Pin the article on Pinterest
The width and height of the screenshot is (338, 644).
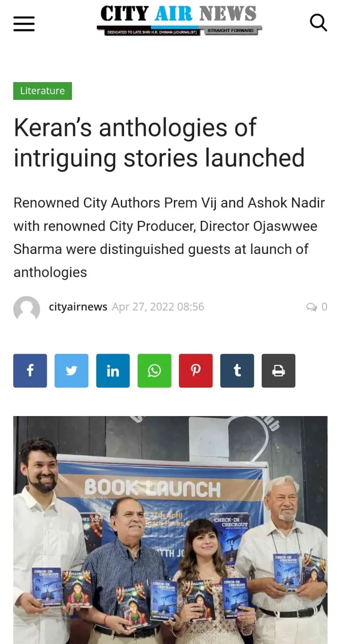click(x=196, y=371)
